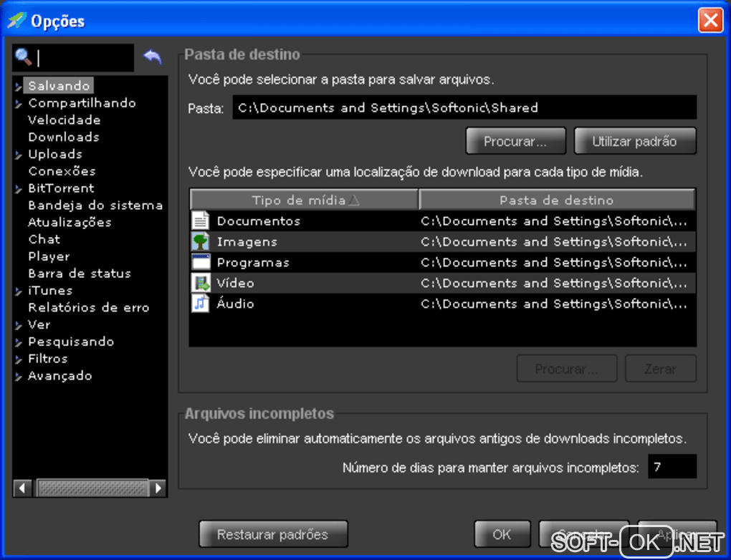Select BitTorrent in the options tree
Viewport: 731px width, 560px height.
[61, 188]
